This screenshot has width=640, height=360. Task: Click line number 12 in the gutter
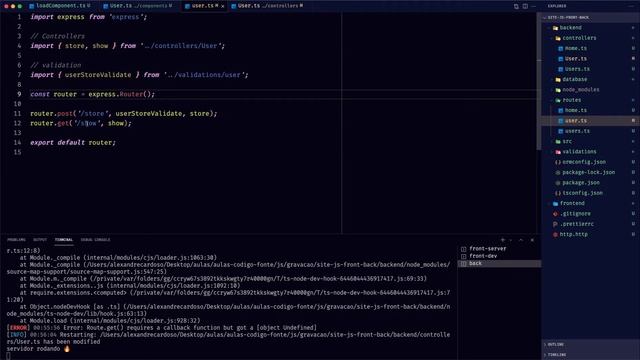[x=17, y=123]
